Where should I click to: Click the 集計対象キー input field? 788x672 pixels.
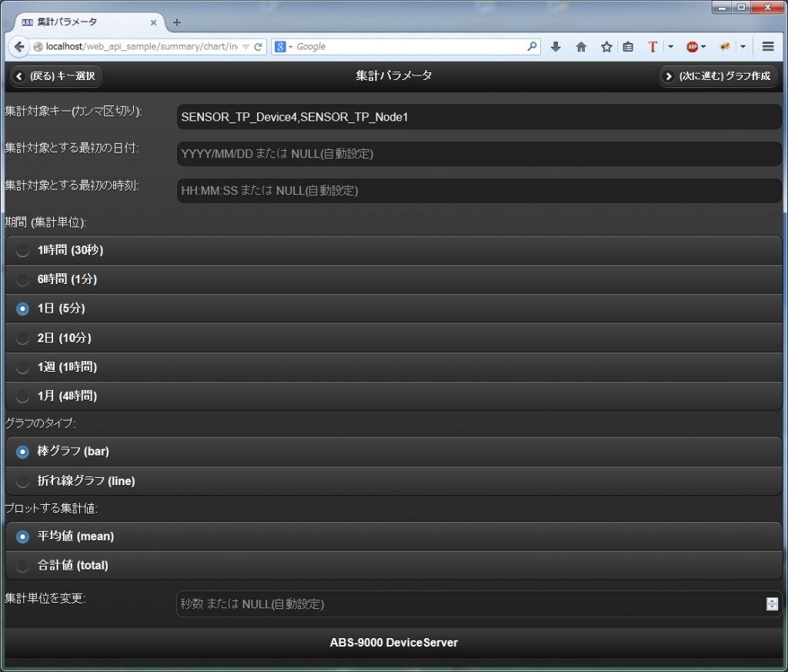[479, 117]
